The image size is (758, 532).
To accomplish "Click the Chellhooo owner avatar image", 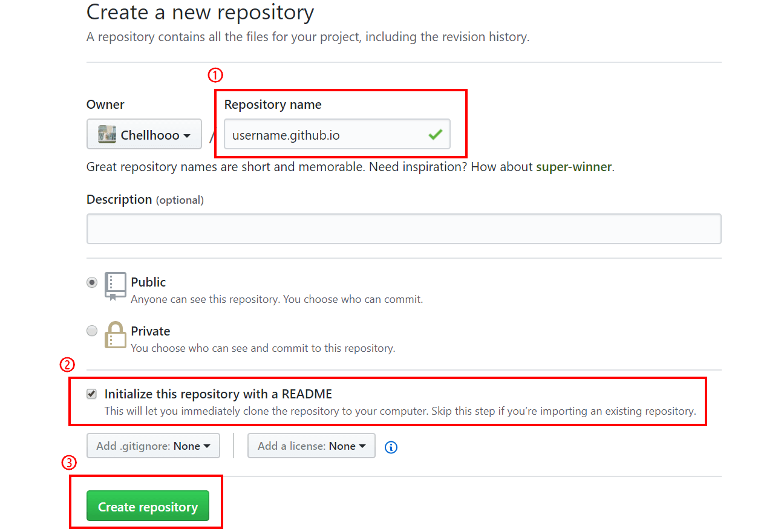I will (x=107, y=134).
